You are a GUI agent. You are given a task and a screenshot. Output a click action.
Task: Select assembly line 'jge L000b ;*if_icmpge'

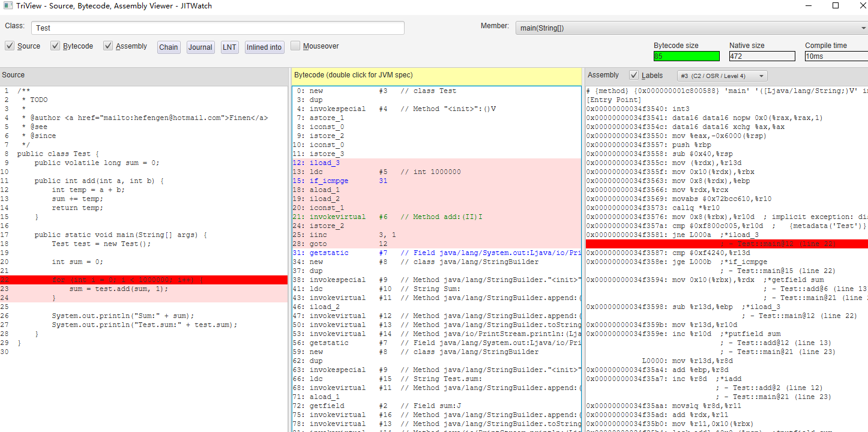[x=726, y=262]
